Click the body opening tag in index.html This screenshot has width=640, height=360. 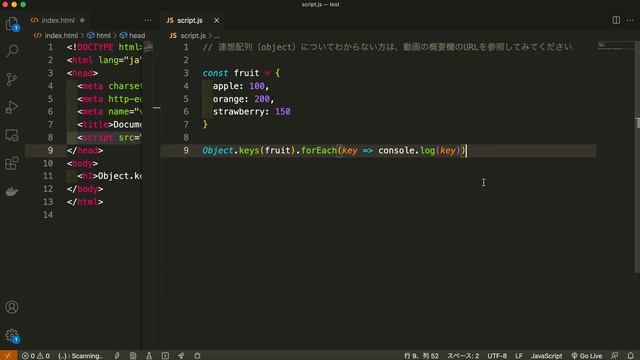(x=82, y=163)
